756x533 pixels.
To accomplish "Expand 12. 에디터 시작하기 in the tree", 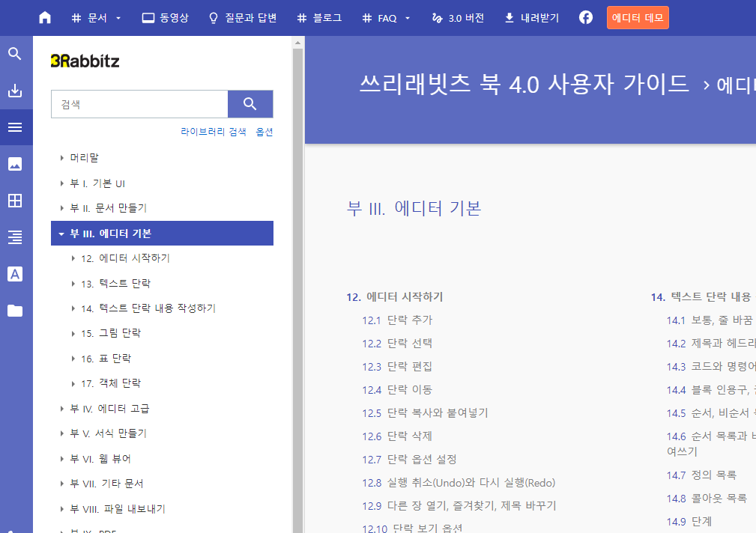I will pos(73,258).
